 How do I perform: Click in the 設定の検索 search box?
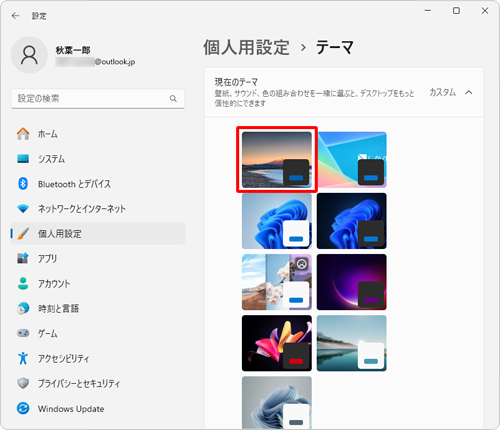coord(98,99)
